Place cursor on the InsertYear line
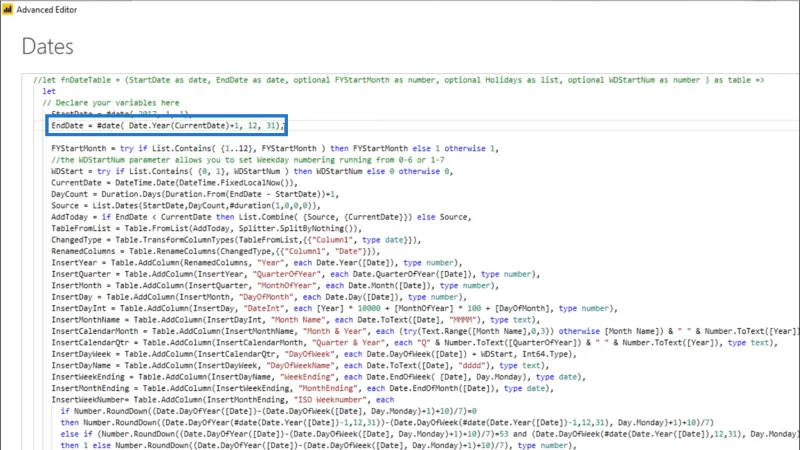Viewport: 800px width, 450px height. [257, 263]
